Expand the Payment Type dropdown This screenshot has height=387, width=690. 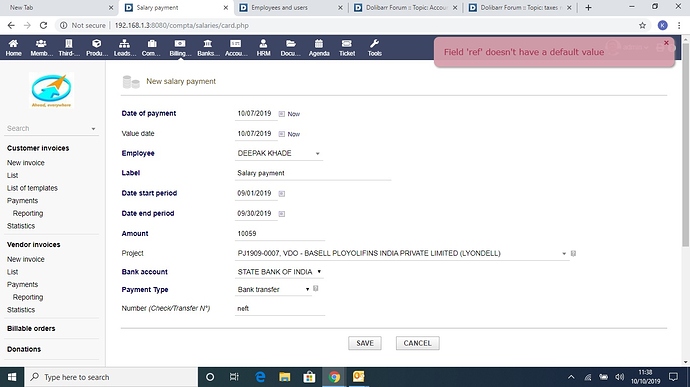click(x=273, y=289)
